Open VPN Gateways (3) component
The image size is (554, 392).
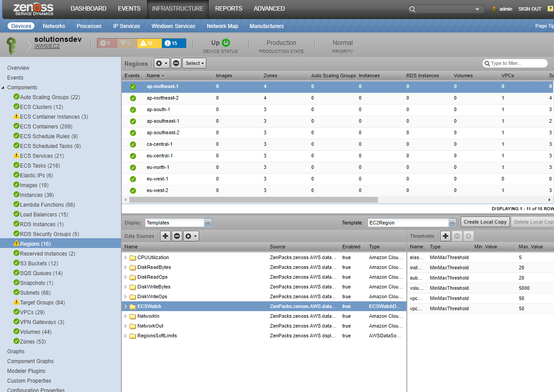(x=42, y=322)
